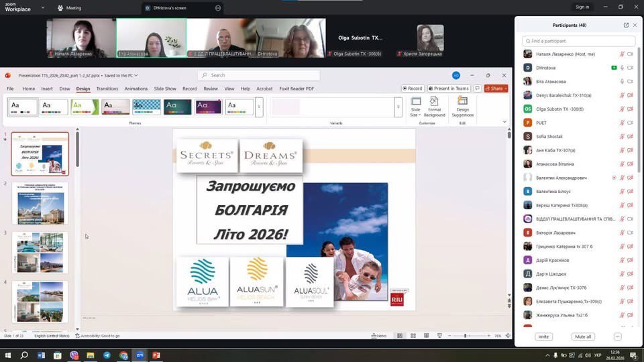The image size is (644, 362).
Task: Pop out the Participants panel
Action: pos(626,25)
